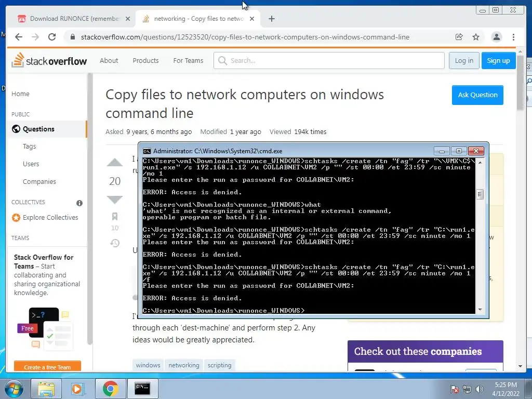Open Chrome's three-dot menu
Viewport: 532px width, 399px height.
[x=513, y=37]
